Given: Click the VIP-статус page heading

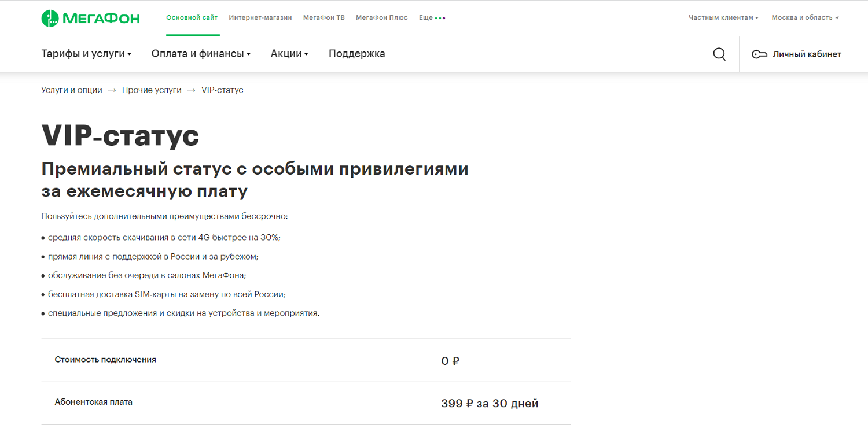Looking at the screenshot, I should point(120,136).
